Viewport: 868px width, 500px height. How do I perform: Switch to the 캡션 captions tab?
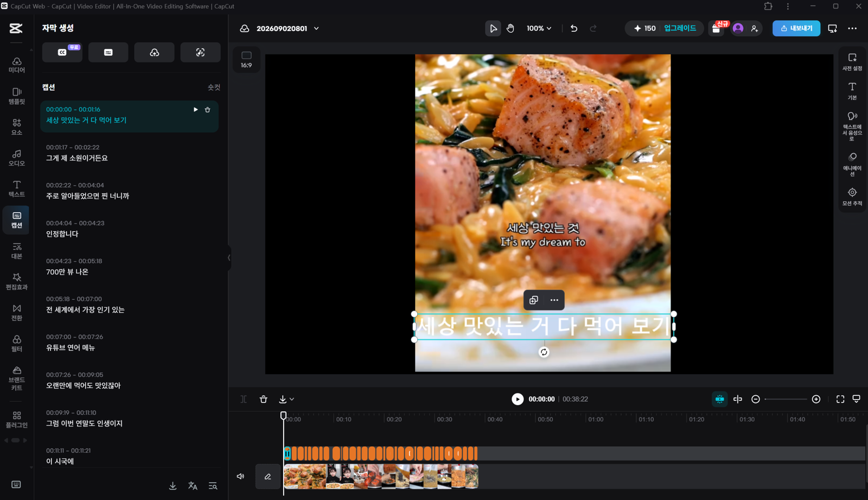tap(16, 220)
